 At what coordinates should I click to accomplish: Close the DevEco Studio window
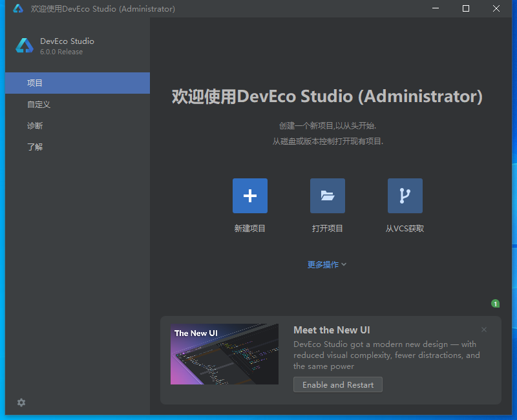pyautogui.click(x=496, y=8)
